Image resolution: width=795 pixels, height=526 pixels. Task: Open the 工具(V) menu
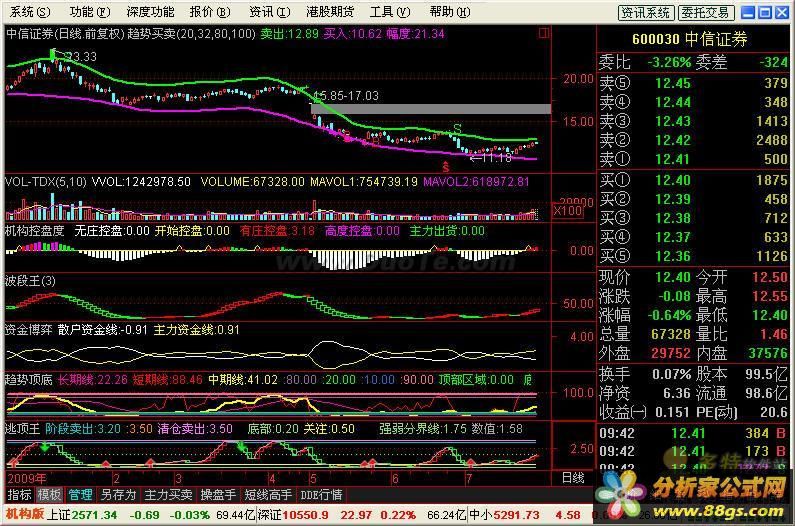[390, 12]
